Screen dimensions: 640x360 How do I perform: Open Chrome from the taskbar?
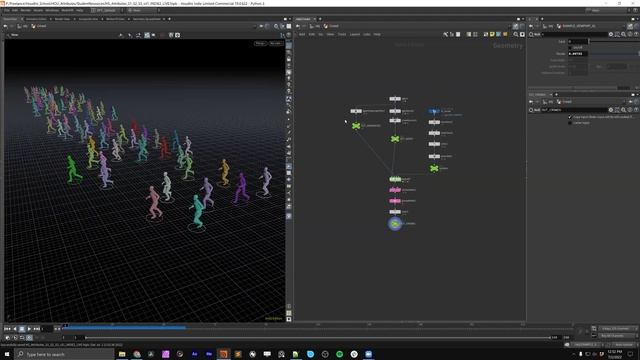point(137,354)
